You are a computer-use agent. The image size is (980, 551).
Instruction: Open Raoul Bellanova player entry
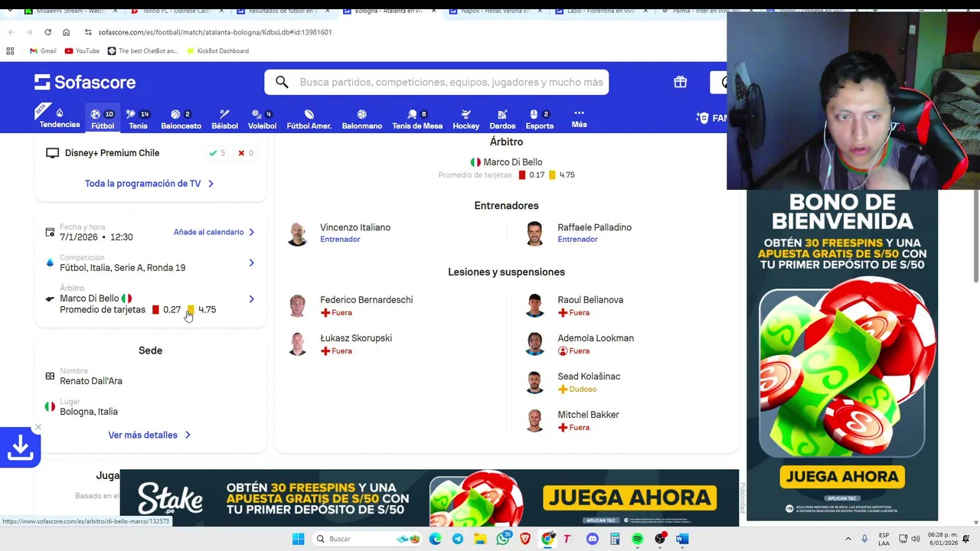coord(590,305)
